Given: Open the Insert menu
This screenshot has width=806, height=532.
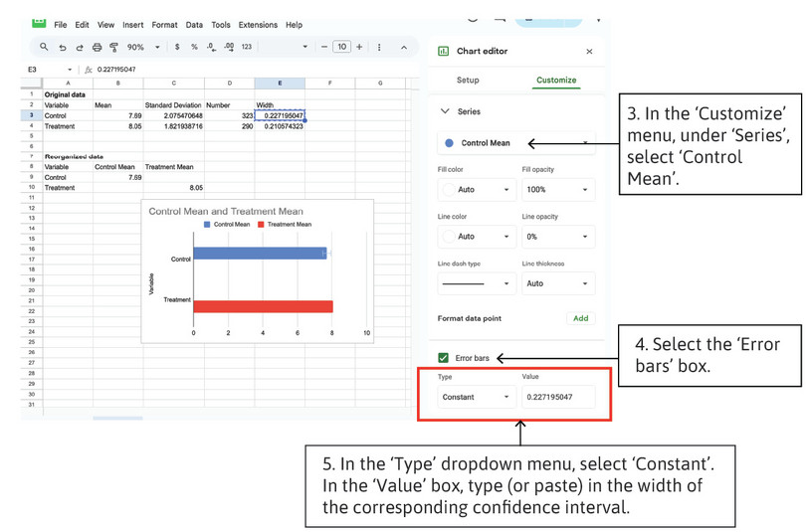Looking at the screenshot, I should 133,25.
